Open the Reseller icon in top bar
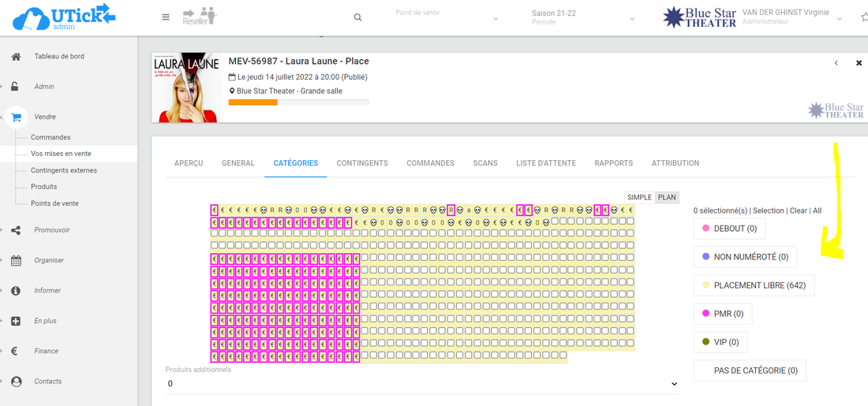Viewport: 868px width, 406px height. coord(199,17)
